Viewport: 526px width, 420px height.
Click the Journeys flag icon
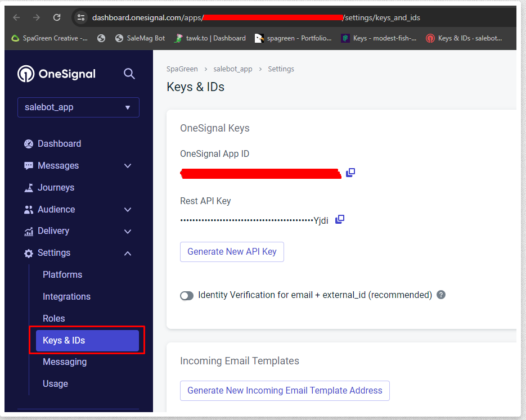(29, 188)
